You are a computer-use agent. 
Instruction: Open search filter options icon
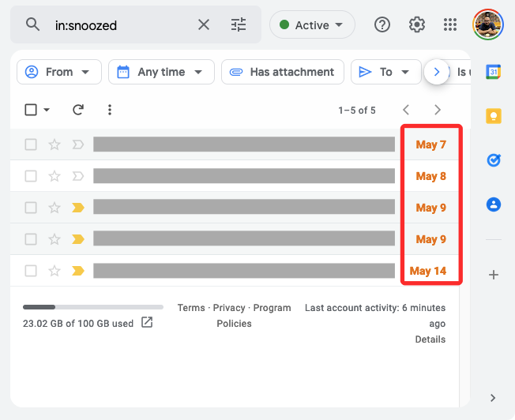pos(239,24)
